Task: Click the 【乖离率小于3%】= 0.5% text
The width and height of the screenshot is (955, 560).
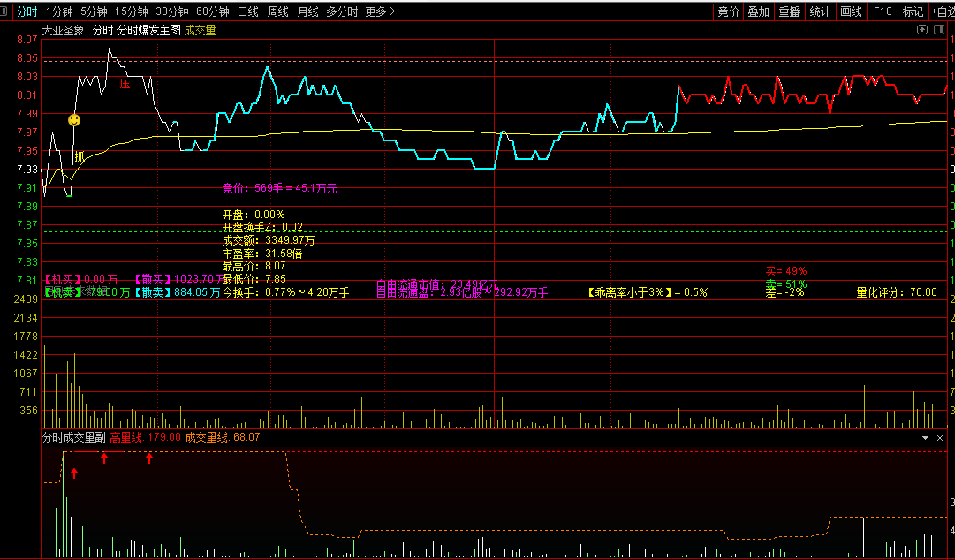Action: tap(648, 292)
